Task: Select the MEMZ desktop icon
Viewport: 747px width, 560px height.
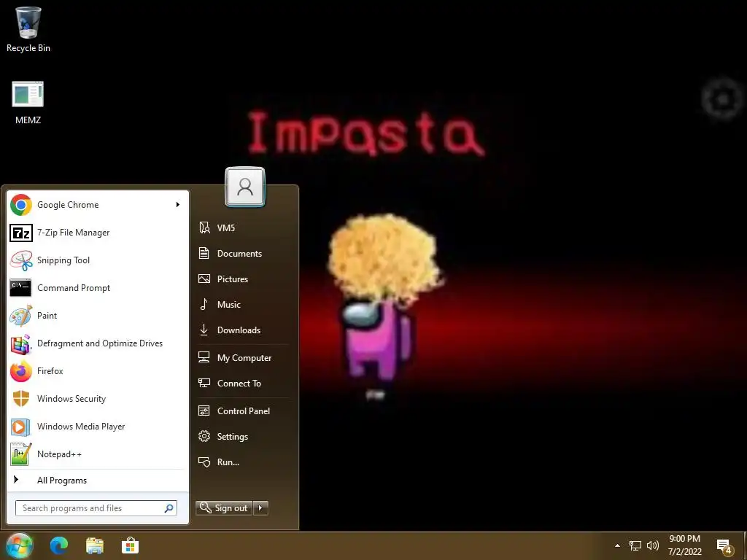Action: tap(28, 103)
